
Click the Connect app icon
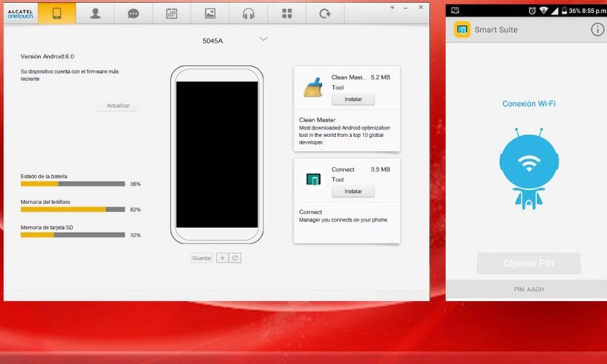[x=313, y=180]
